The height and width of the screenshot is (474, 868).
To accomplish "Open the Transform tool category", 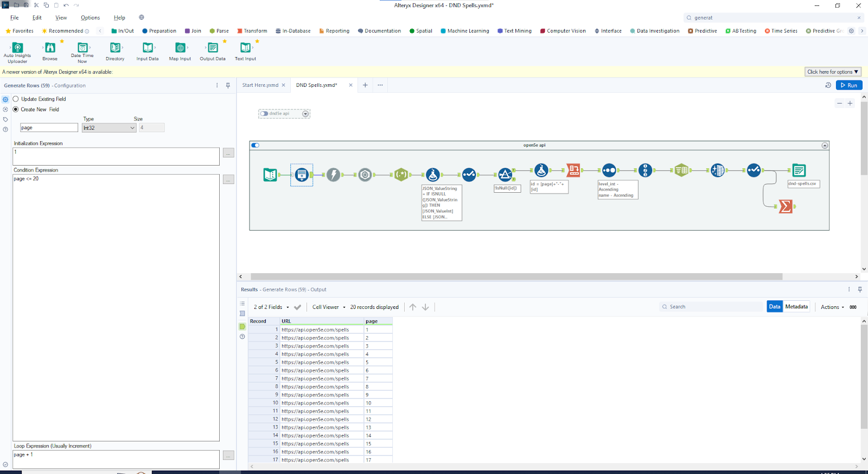I will (252, 31).
